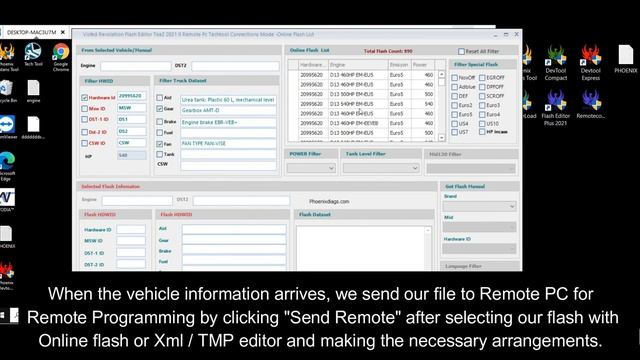
Task: Open the Google Chrome desktop icon
Action: pyautogui.click(x=60, y=57)
